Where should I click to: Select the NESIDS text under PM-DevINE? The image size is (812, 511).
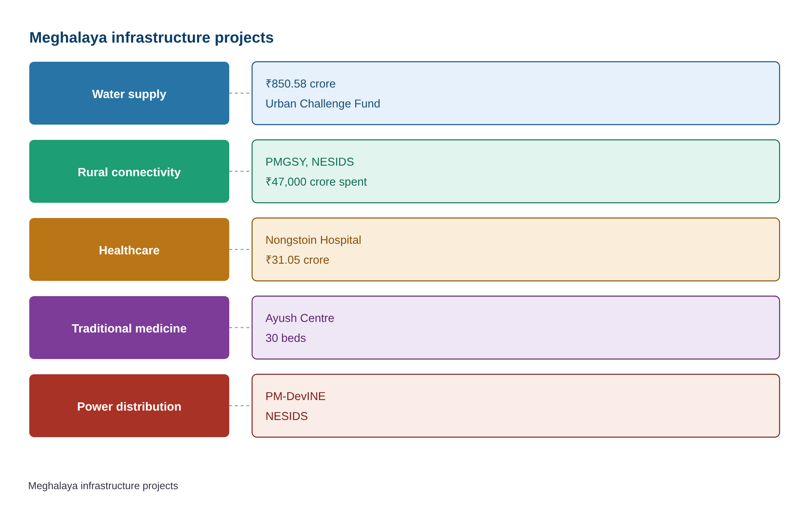(x=287, y=416)
